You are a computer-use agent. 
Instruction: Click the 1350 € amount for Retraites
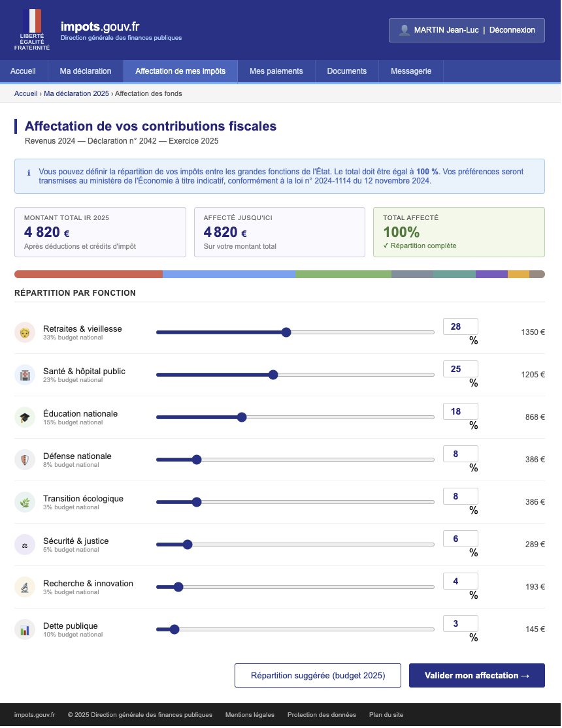(533, 332)
